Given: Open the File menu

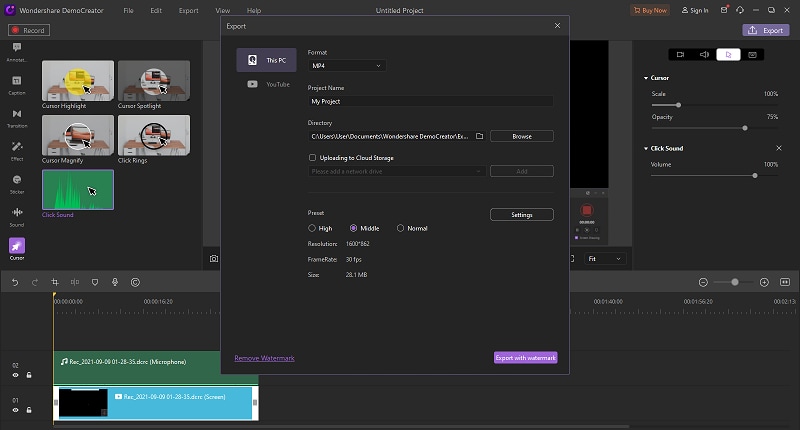Looking at the screenshot, I should 128,10.
